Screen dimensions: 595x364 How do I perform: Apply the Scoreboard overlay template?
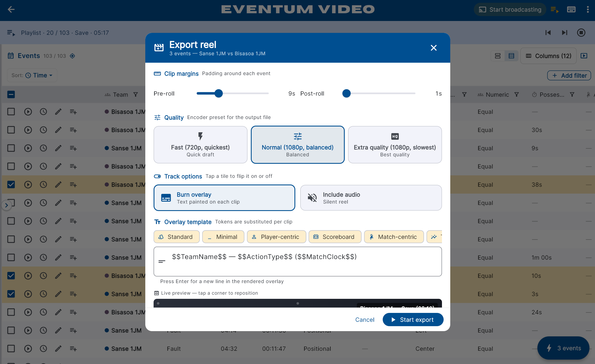pos(335,237)
